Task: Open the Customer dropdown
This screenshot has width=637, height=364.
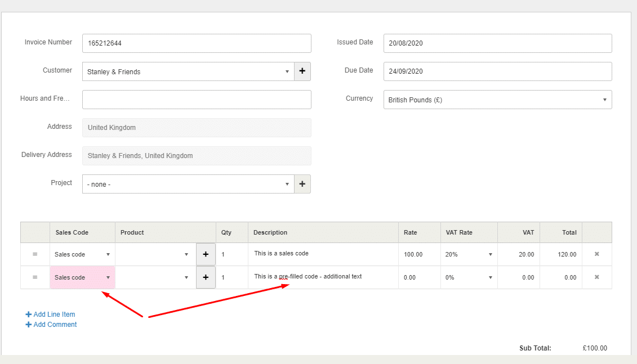Action: point(188,71)
